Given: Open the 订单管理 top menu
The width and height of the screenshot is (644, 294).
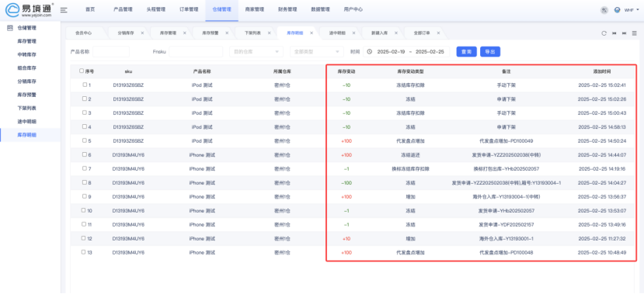Looking at the screenshot, I should coord(189,9).
